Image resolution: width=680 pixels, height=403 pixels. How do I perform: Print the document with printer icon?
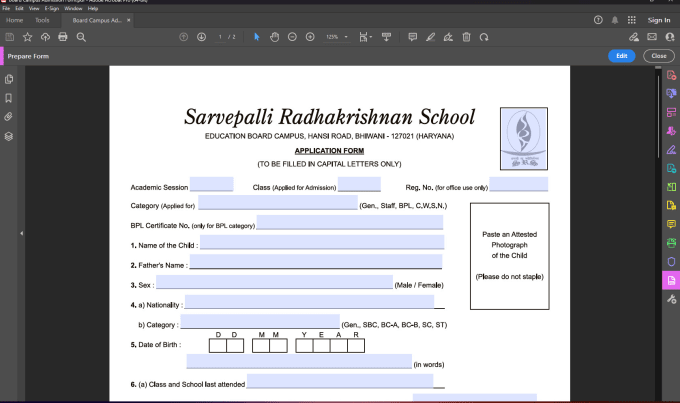click(x=63, y=37)
